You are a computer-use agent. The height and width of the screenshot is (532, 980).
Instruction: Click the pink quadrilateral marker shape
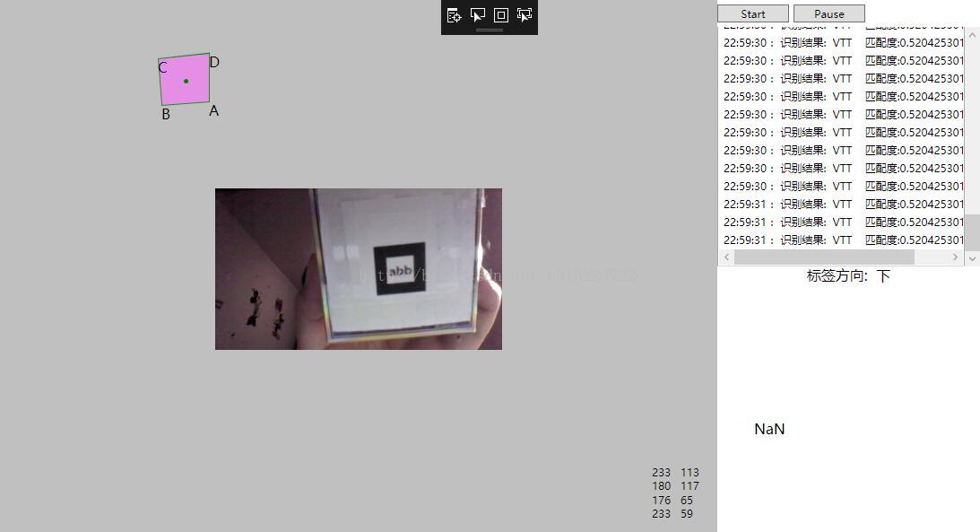point(185,79)
